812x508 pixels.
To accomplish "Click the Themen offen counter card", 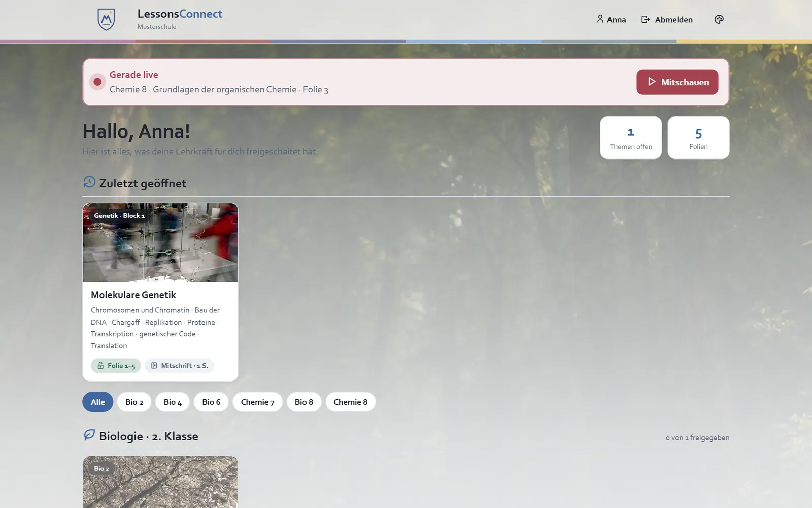I will tap(631, 138).
